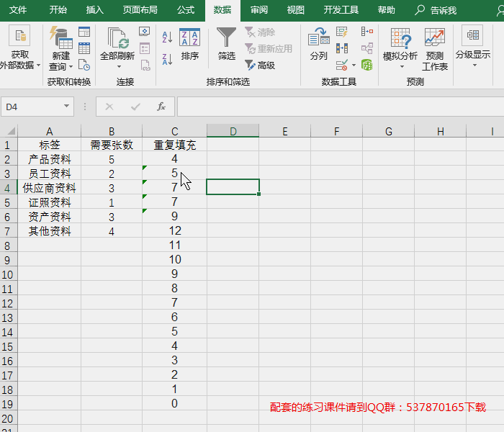This screenshot has height=432, width=504.
Task: Switch to the 页面布局 tab
Action: click(140, 10)
